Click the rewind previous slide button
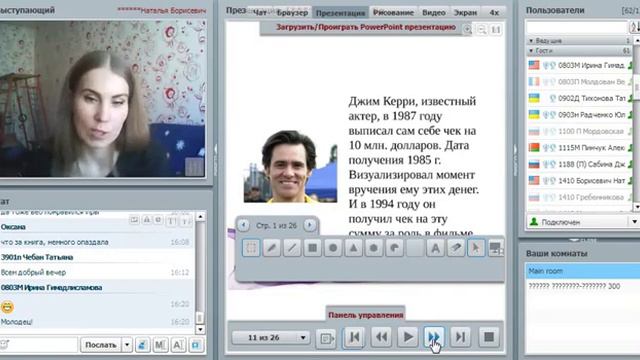640x360 pixels. click(381, 337)
